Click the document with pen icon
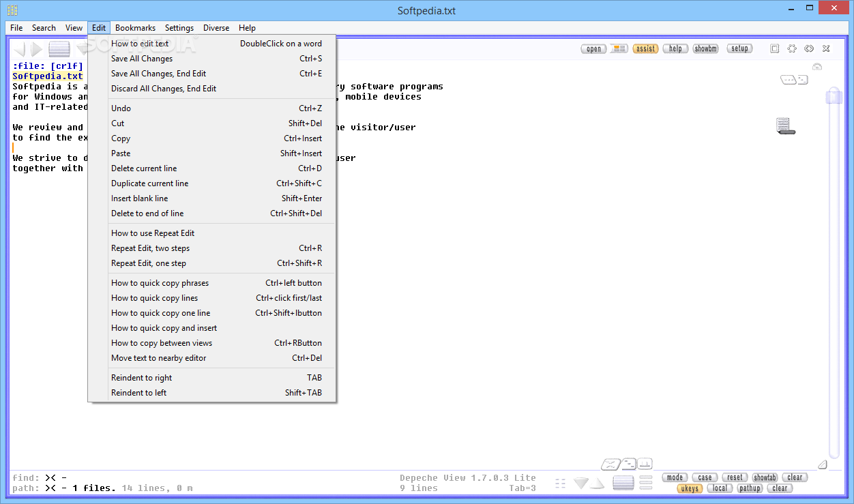This screenshot has height=504, width=854. click(x=785, y=125)
